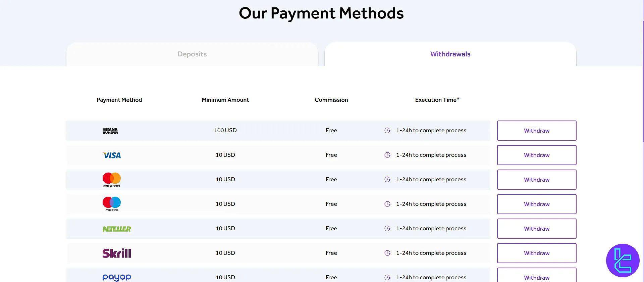Click the Maestro logo
644x282 pixels.
click(112, 204)
